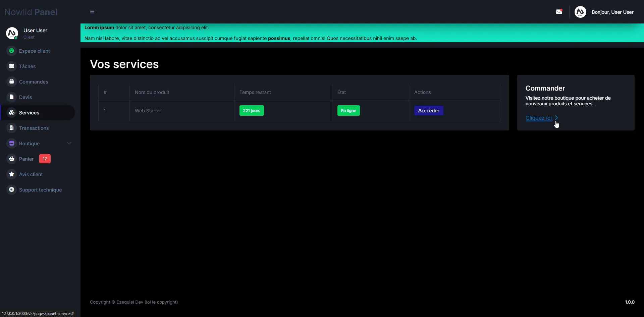Screen dimensions: 644x317
Task: Click the Temps restant column header
Action: click(255, 92)
